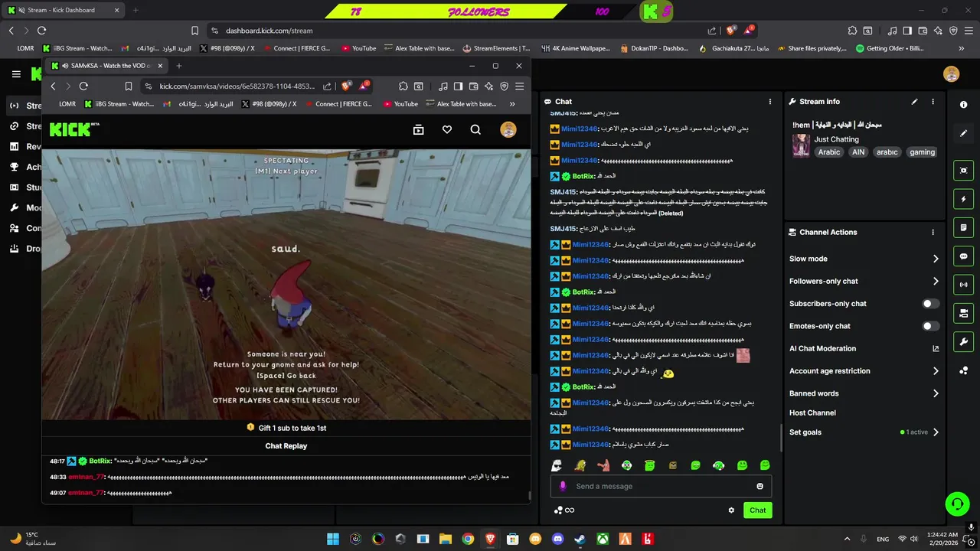Click dashboard.kick.com/stream address bar
This screenshot has width=980, height=551.
point(269,31)
